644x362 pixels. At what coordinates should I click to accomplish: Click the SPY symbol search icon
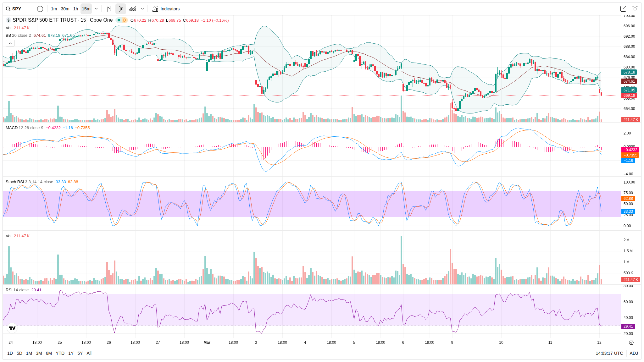pyautogui.click(x=8, y=9)
